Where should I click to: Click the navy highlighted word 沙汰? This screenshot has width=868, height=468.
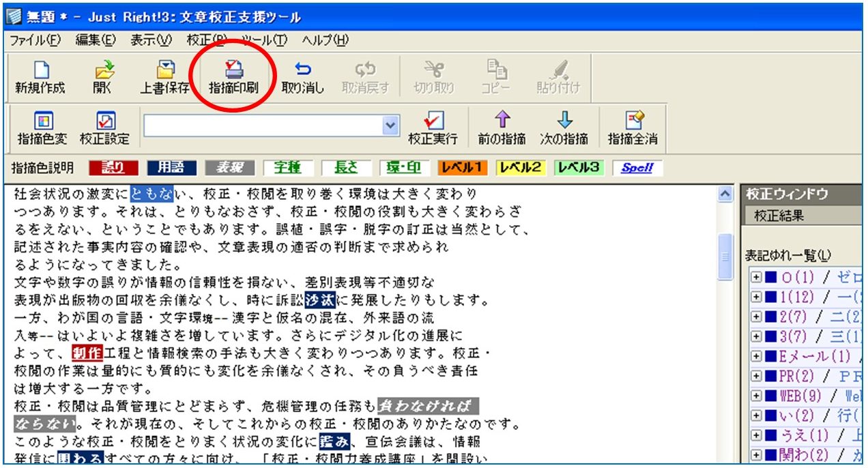321,299
